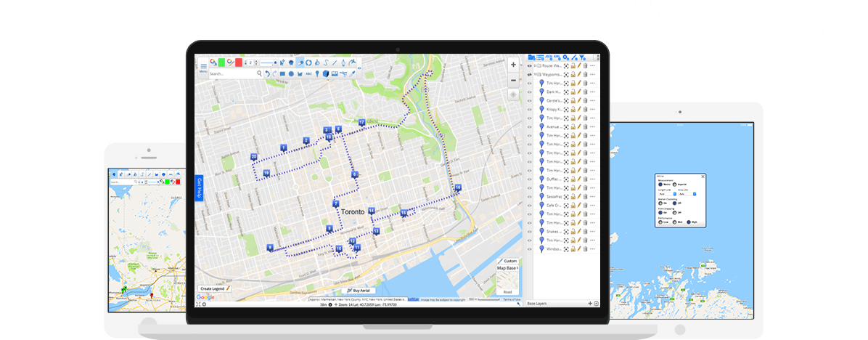Undo the last action
Image resolution: width=868 pixels, height=340 pixels.
(267, 73)
